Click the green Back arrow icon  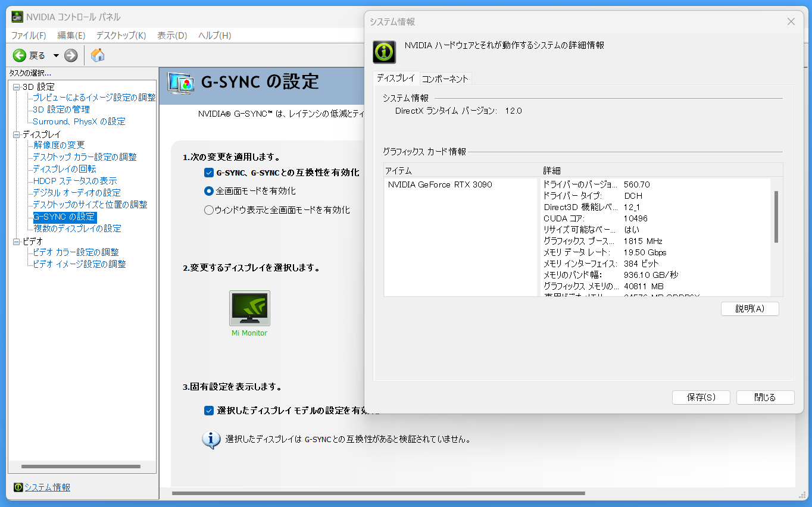point(20,55)
